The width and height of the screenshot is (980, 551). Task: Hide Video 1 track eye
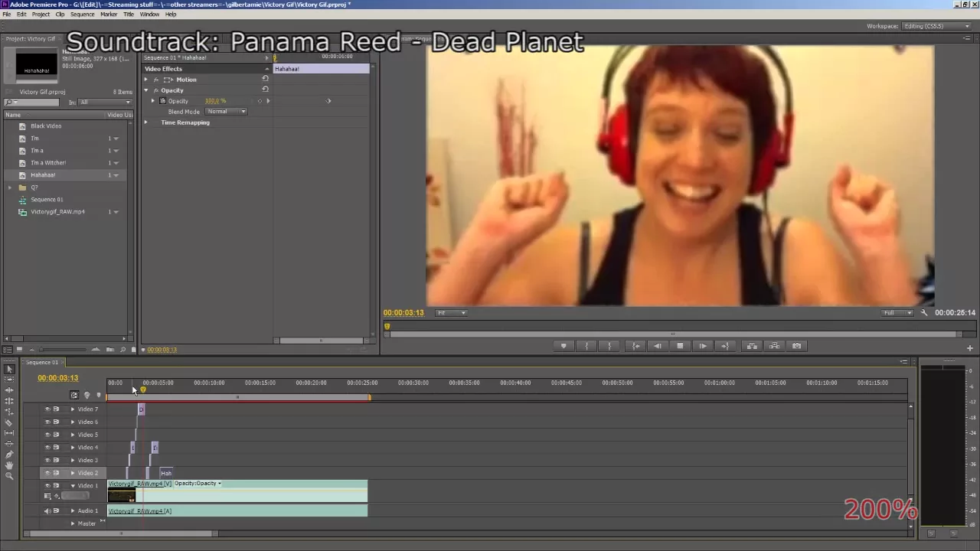pyautogui.click(x=47, y=486)
